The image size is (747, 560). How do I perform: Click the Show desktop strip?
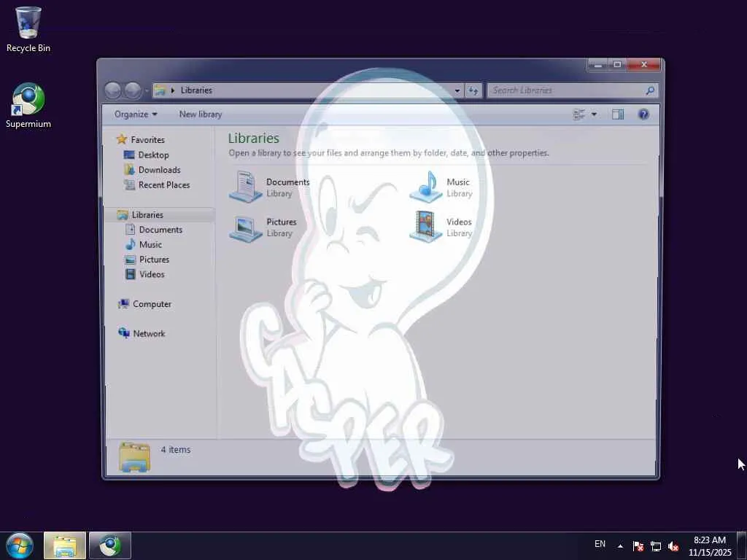(742, 545)
